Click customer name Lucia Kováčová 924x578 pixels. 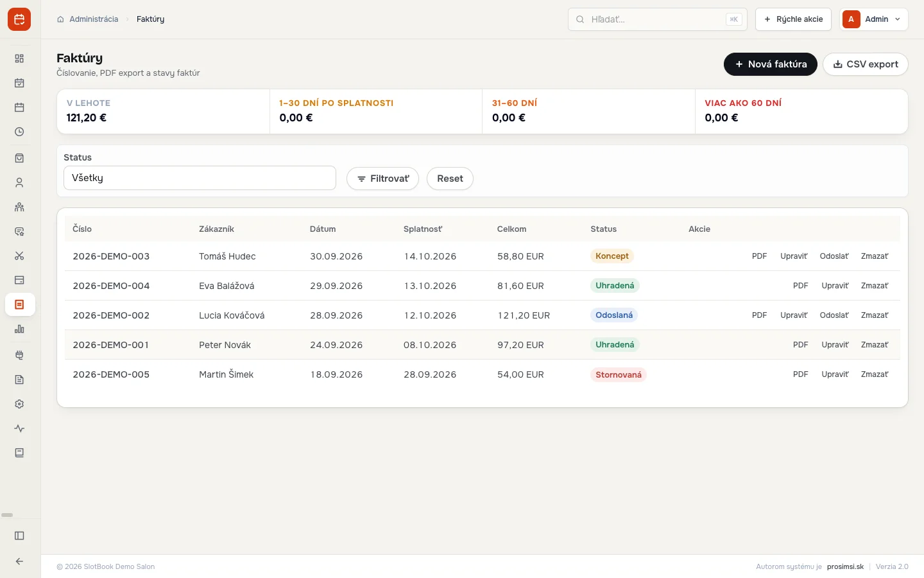232,315
